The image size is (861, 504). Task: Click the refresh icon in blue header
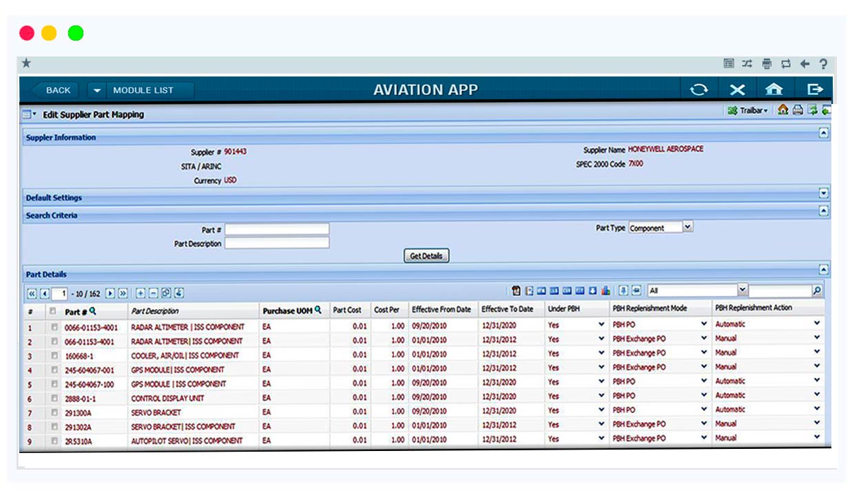[x=699, y=90]
